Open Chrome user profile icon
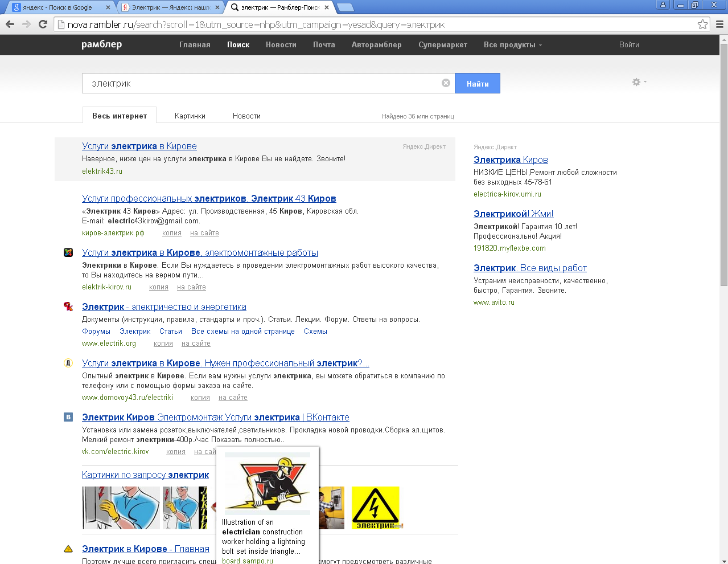This screenshot has width=728, height=564. (663, 5)
